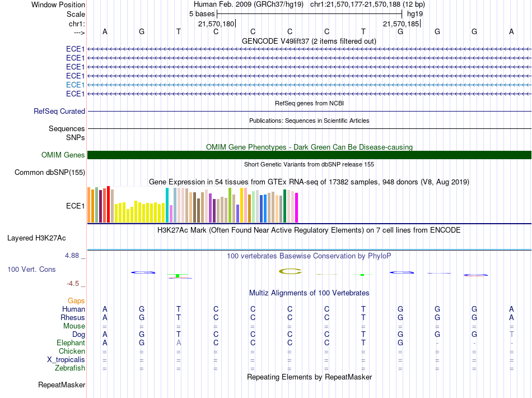Click the GENCODE V49lift37 track title
Screen dimensions: 532x398
[x=309, y=41]
